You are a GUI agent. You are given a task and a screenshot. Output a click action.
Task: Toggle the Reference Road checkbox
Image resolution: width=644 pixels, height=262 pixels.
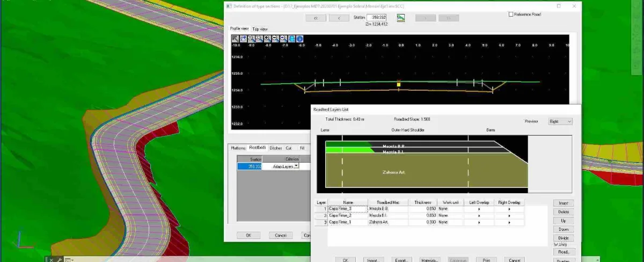click(x=510, y=14)
